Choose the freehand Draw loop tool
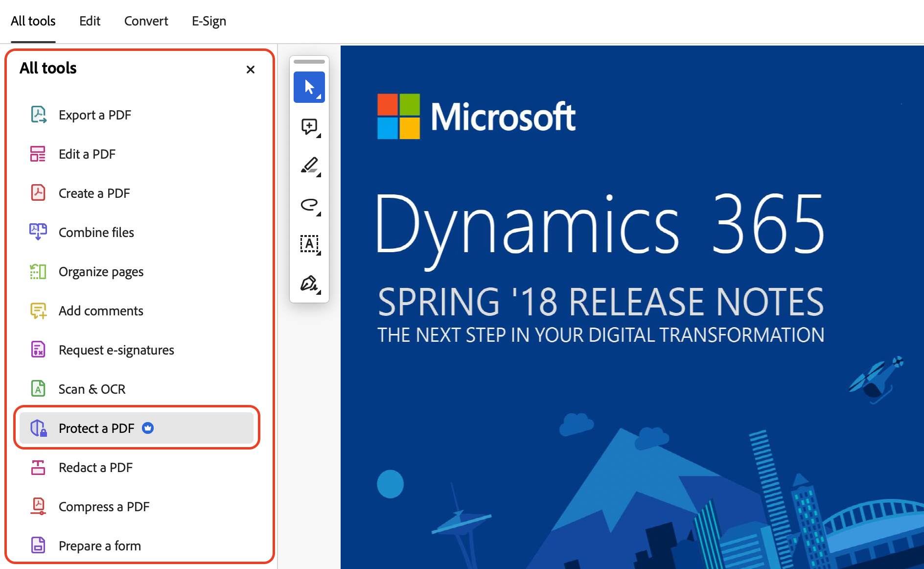This screenshot has width=924, height=569. tap(309, 204)
